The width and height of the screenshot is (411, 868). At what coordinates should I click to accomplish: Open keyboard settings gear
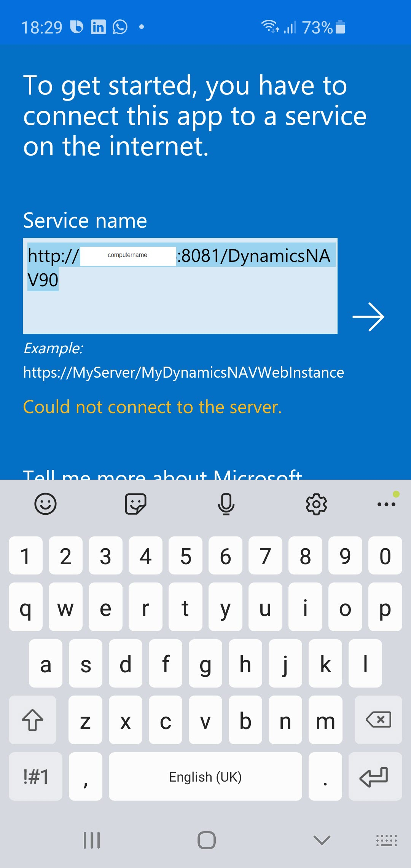click(x=316, y=504)
